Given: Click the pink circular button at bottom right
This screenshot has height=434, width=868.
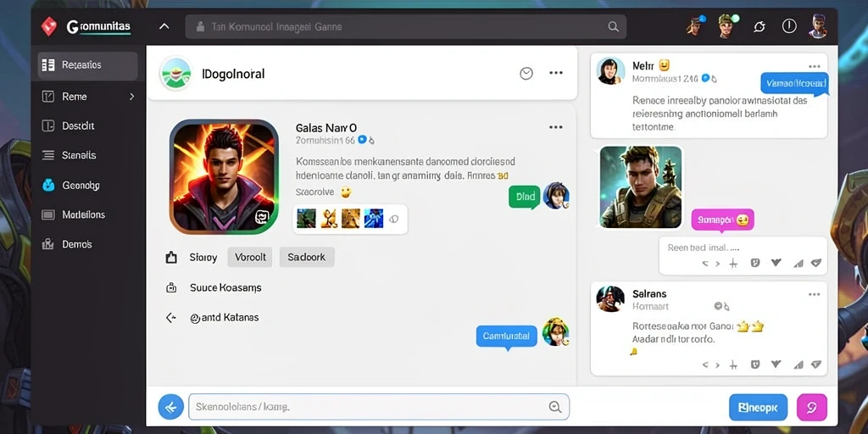Looking at the screenshot, I should (x=811, y=408).
